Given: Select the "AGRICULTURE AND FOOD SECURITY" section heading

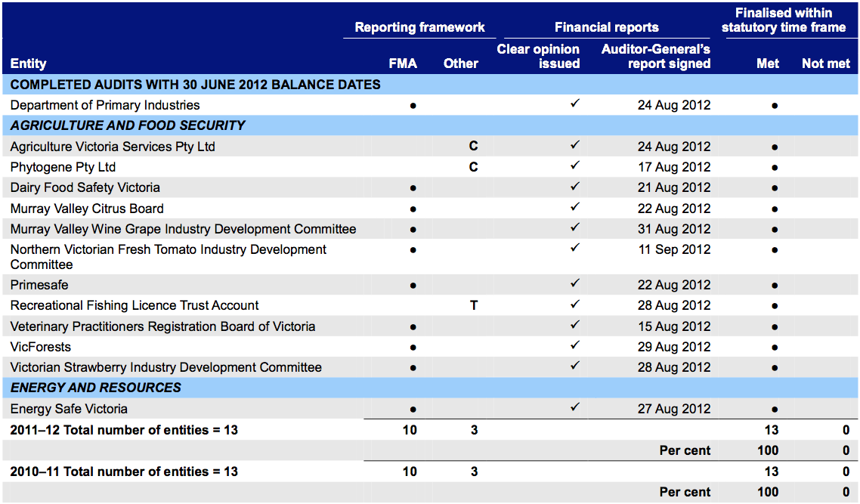Looking at the screenshot, I should point(128,125).
